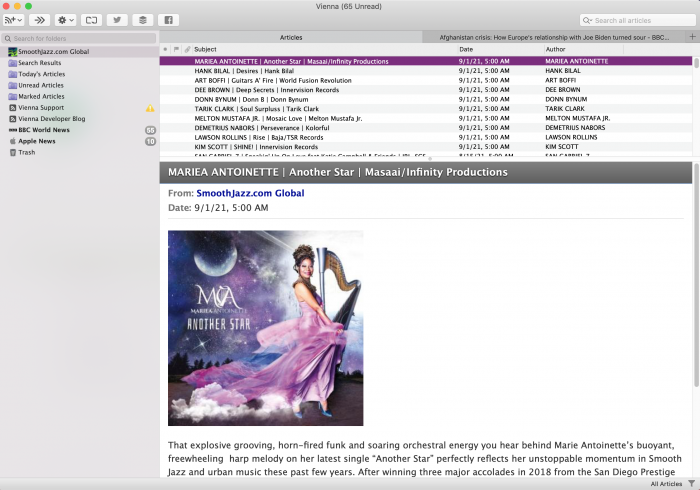Switch to the Afghanistan crisis BBC tab
700x490 pixels.
(554, 37)
